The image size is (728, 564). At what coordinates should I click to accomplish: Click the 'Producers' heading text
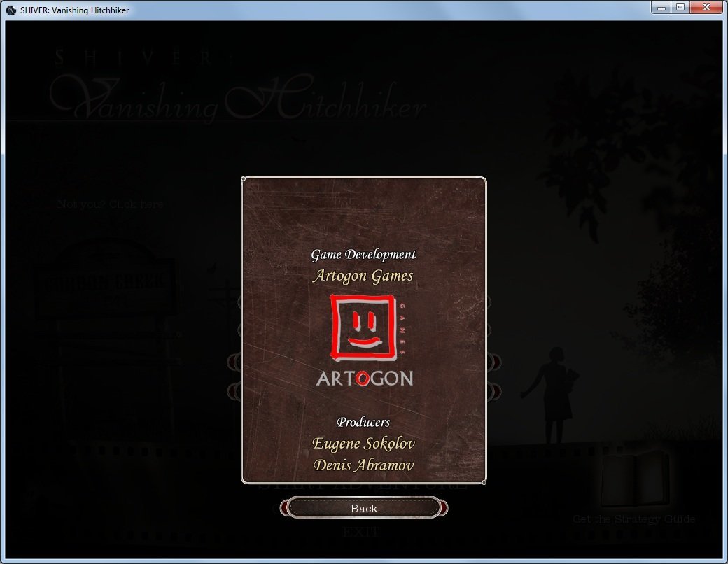click(x=363, y=422)
